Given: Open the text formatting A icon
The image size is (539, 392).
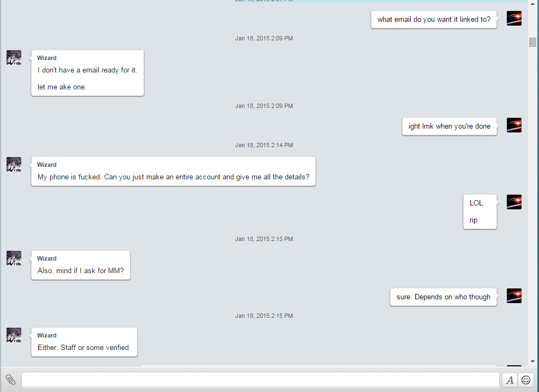Looking at the screenshot, I should tap(510, 380).
